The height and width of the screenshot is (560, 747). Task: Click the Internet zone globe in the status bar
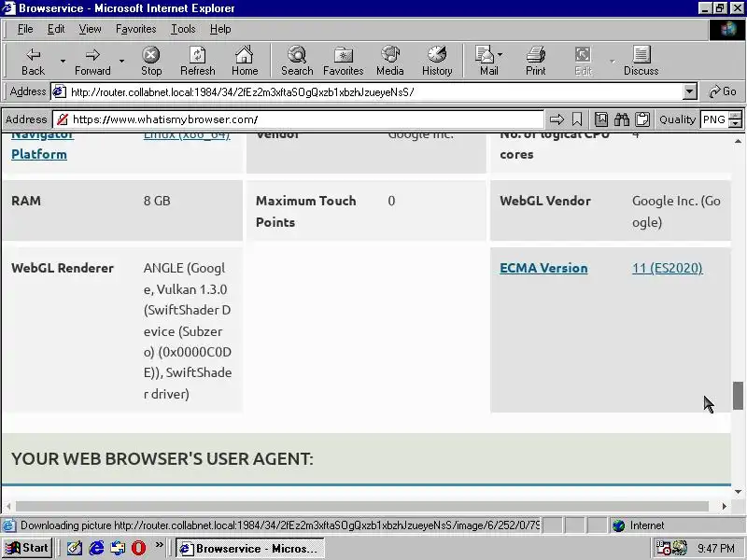pos(618,525)
